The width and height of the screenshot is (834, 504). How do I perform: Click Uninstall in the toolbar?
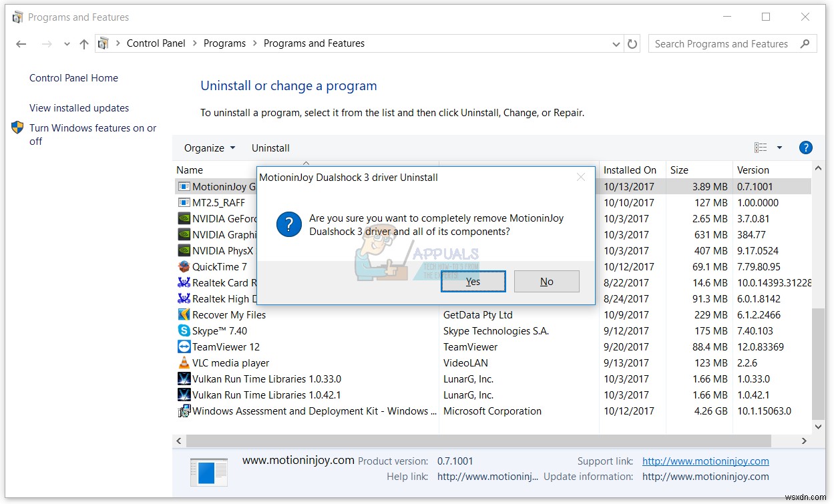coord(270,148)
